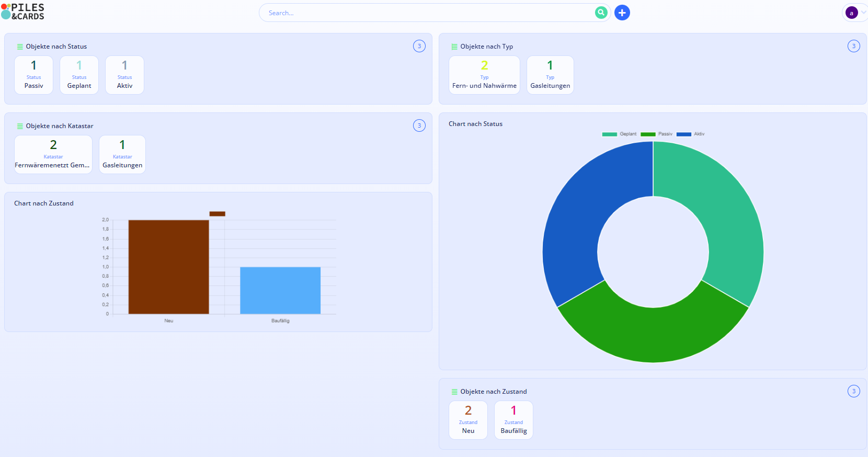Screen dimensions: 868x457
Task: Open the Katastar Fernwäremenetzt card
Action: 53,154
